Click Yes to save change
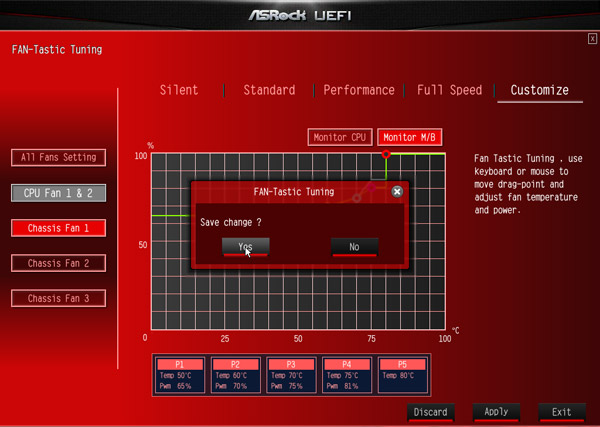600x427 pixels. (246, 247)
